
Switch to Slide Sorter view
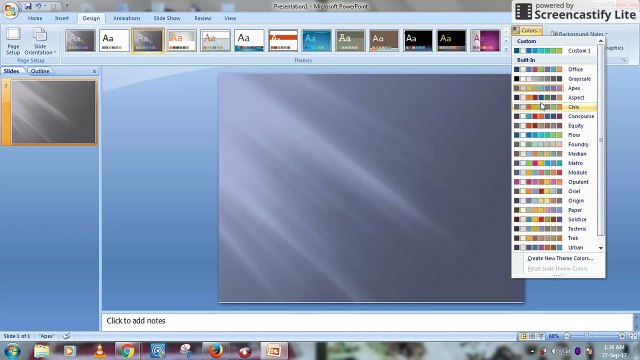pyautogui.click(x=532, y=336)
